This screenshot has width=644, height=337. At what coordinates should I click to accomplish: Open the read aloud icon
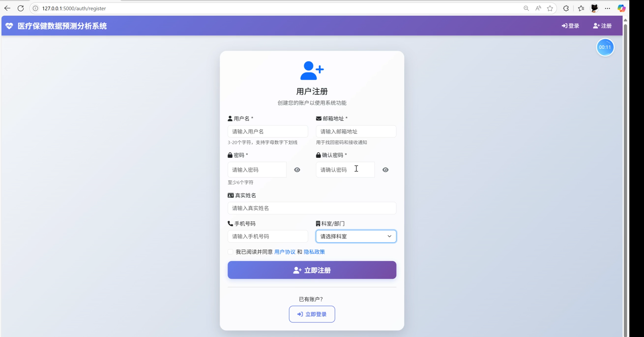(538, 8)
